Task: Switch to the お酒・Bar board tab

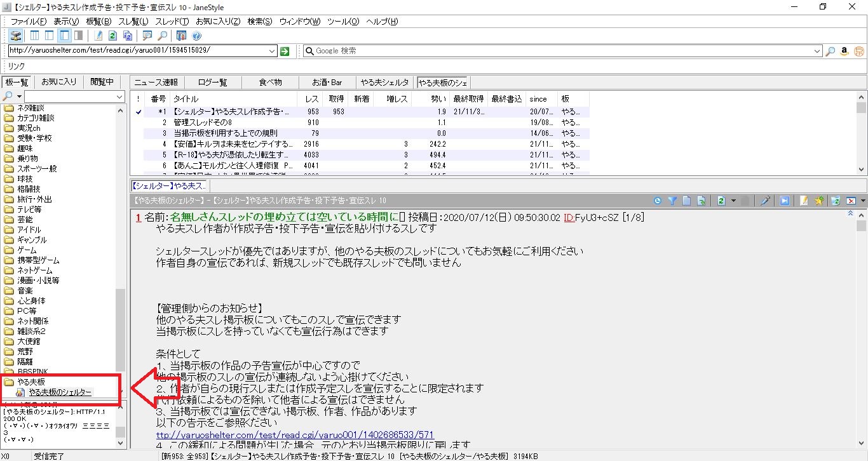Action: (327, 83)
